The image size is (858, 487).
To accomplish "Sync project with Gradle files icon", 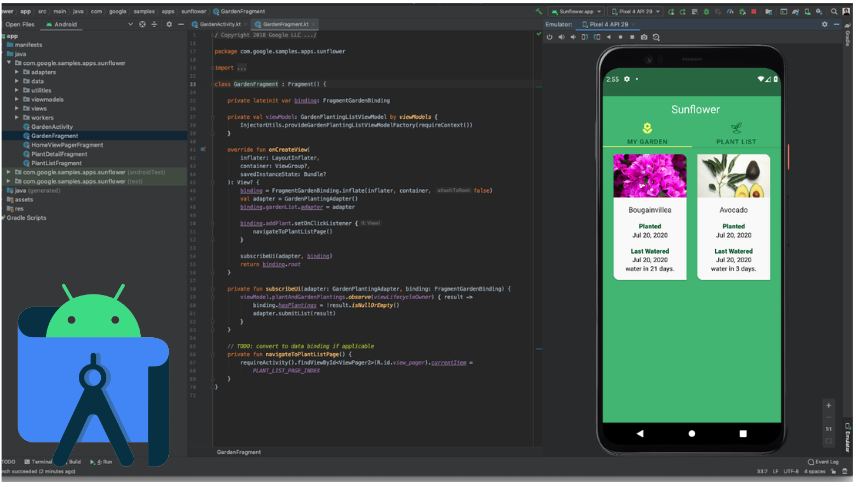I will click(796, 11).
